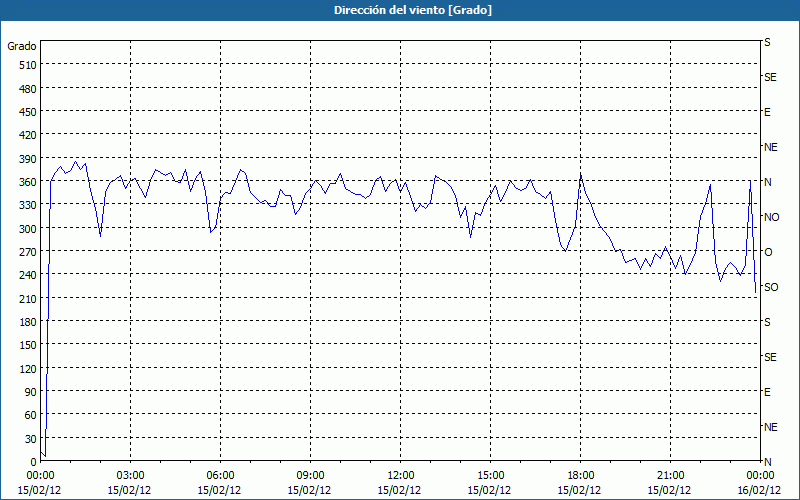Click the 210 degree axis label
The width and height of the screenshot is (800, 500).
coord(28,298)
